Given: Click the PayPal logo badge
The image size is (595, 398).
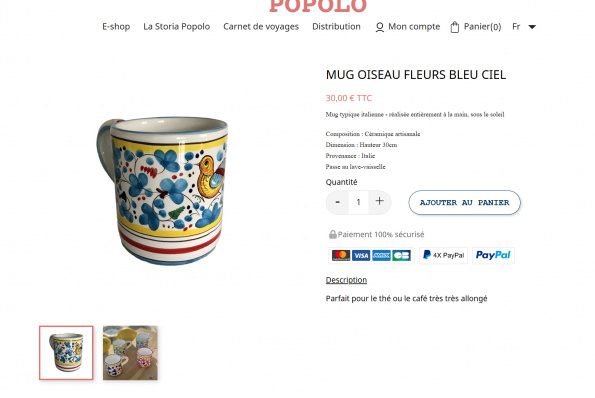Looking at the screenshot, I should click(493, 255).
